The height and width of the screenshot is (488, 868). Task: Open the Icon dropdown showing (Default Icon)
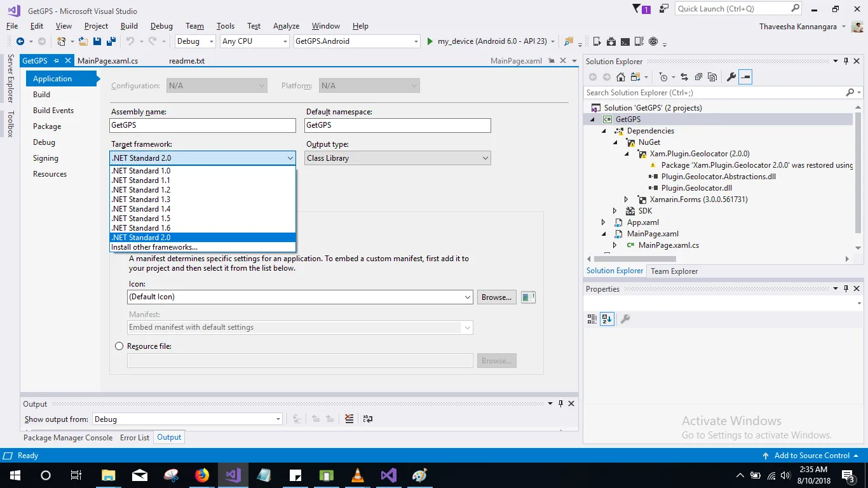pyautogui.click(x=300, y=297)
